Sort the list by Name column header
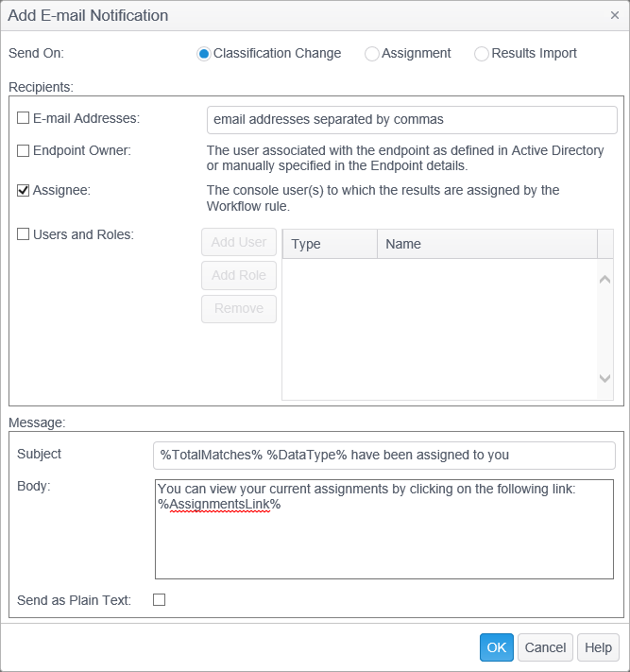Screen dimensions: 630x672 click(486, 244)
